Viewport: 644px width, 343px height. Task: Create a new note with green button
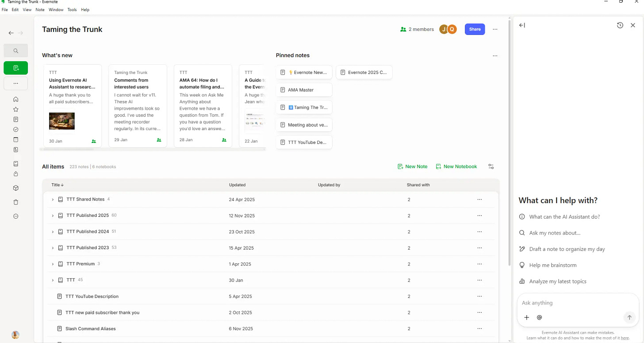click(15, 68)
